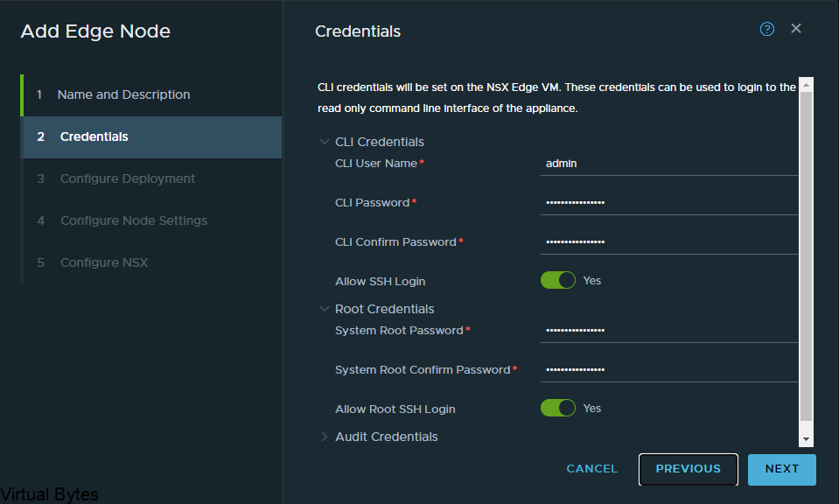The height and width of the screenshot is (504, 839).
Task: Expand the Audit Credentials section
Action: (x=324, y=437)
